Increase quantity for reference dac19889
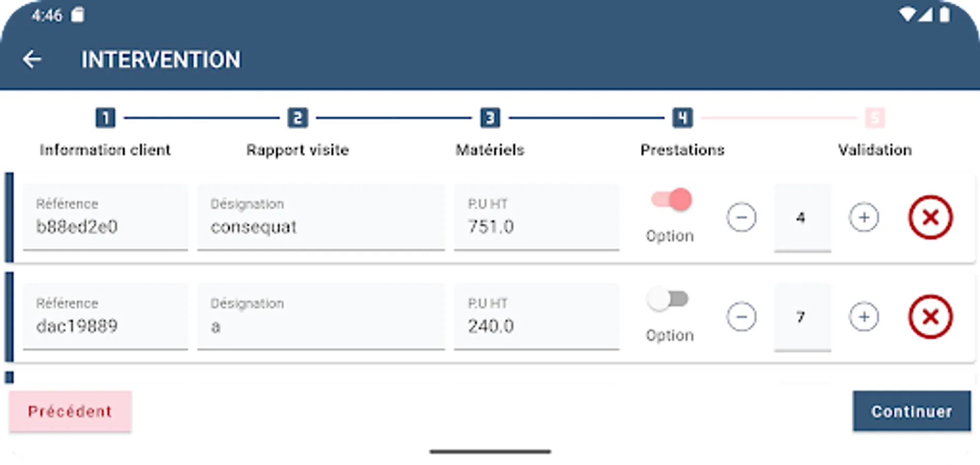Viewport: 980px width, 465px height. pos(864,317)
